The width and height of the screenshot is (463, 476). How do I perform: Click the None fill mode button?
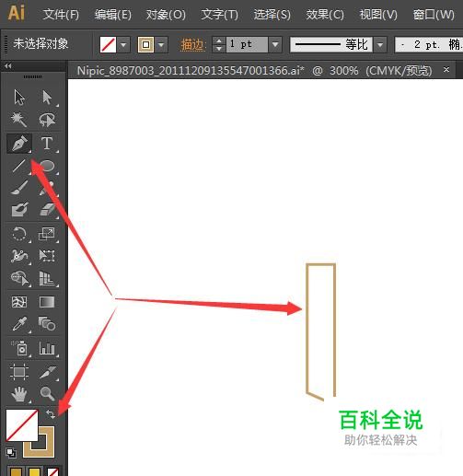pos(52,471)
